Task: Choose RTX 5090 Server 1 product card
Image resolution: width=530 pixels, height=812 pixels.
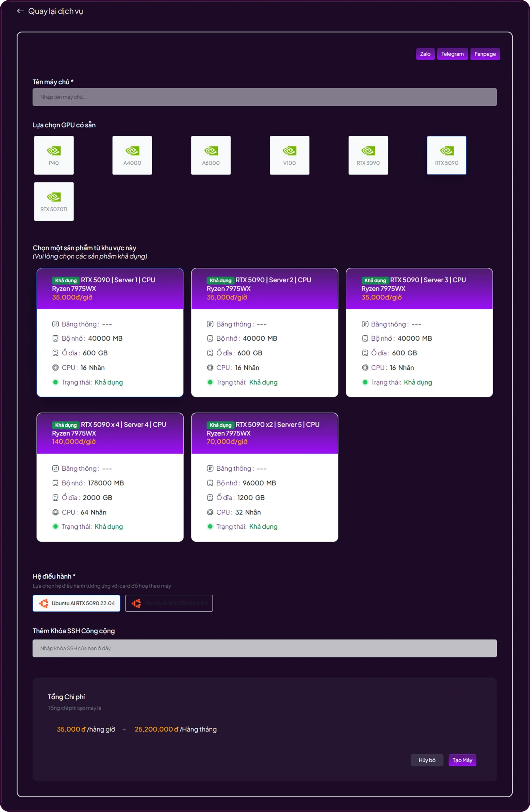Action: pyautogui.click(x=110, y=332)
